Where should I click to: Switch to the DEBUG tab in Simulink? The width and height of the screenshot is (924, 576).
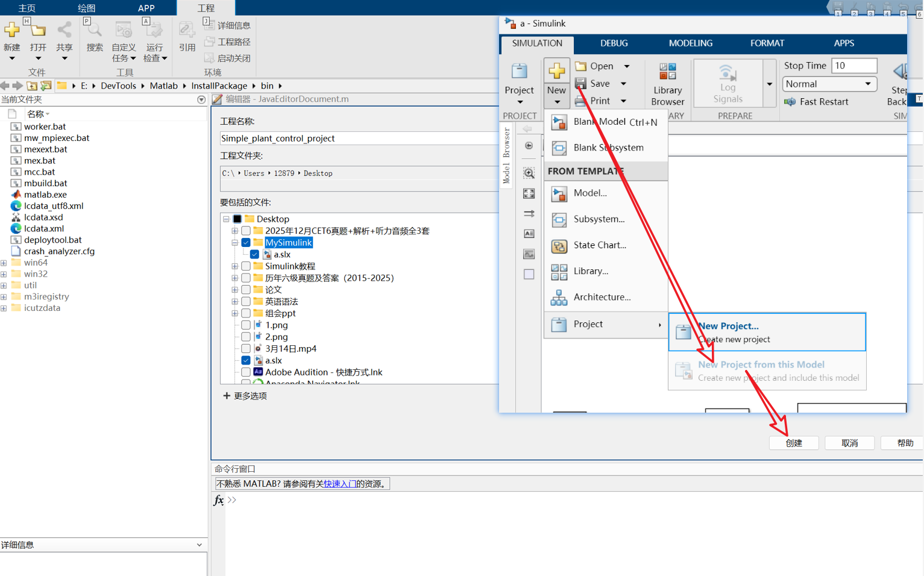click(614, 43)
